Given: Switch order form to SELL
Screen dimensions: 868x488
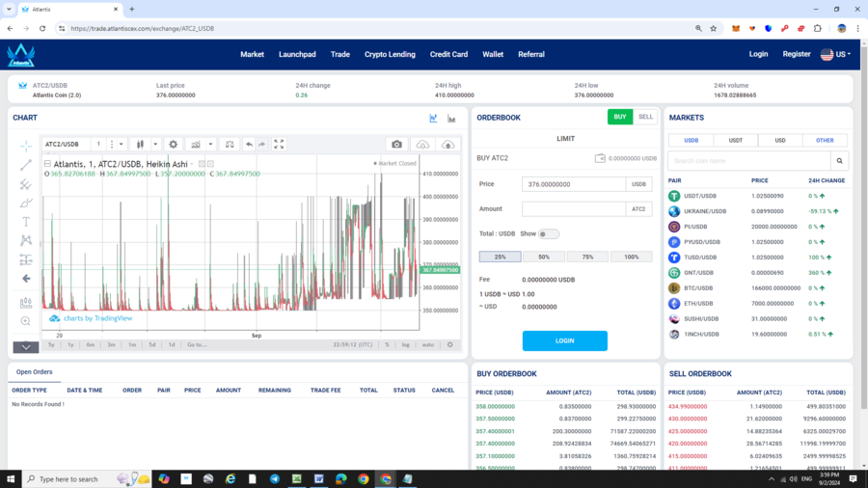Looking at the screenshot, I should pyautogui.click(x=645, y=117).
